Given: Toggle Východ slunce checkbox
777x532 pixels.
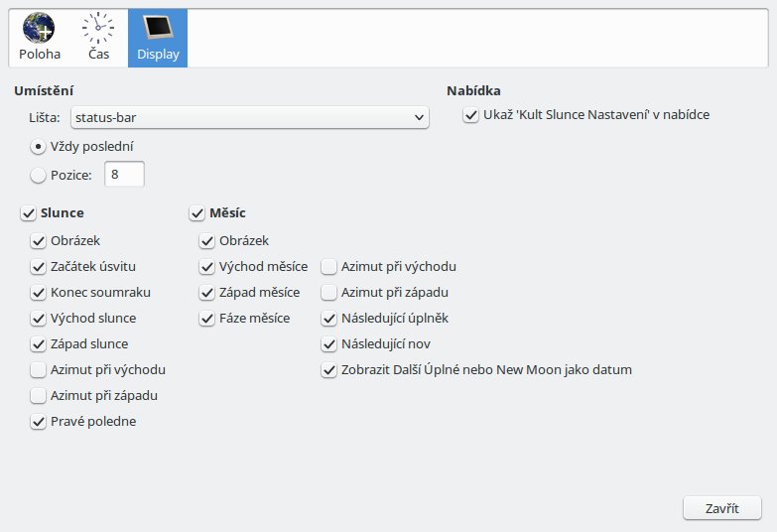Looking at the screenshot, I should coord(38,319).
